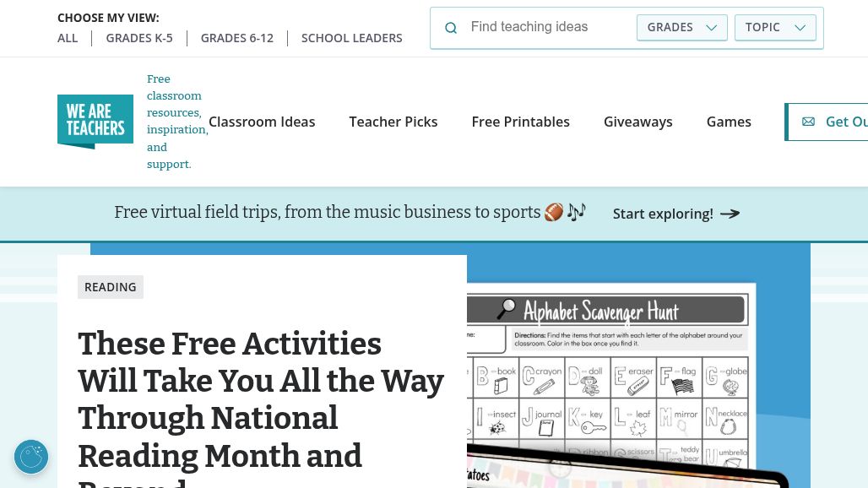The width and height of the screenshot is (868, 488).
Task: Open the Games menu item
Action: tap(729, 122)
